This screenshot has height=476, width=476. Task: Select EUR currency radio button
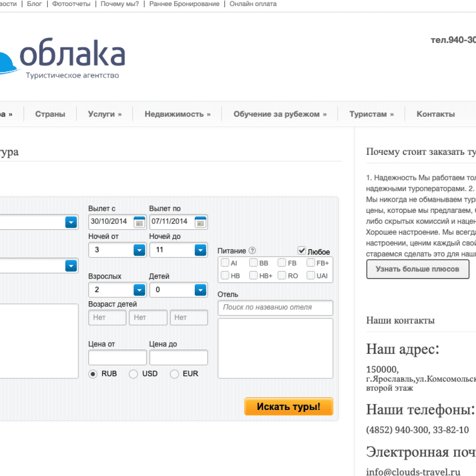coord(174,374)
